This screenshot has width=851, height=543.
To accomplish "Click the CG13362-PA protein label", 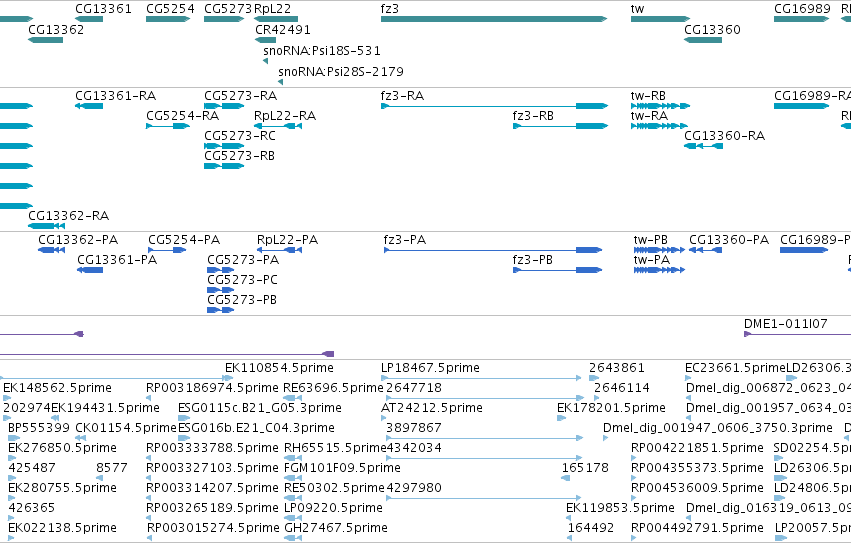I will tap(78, 239).
